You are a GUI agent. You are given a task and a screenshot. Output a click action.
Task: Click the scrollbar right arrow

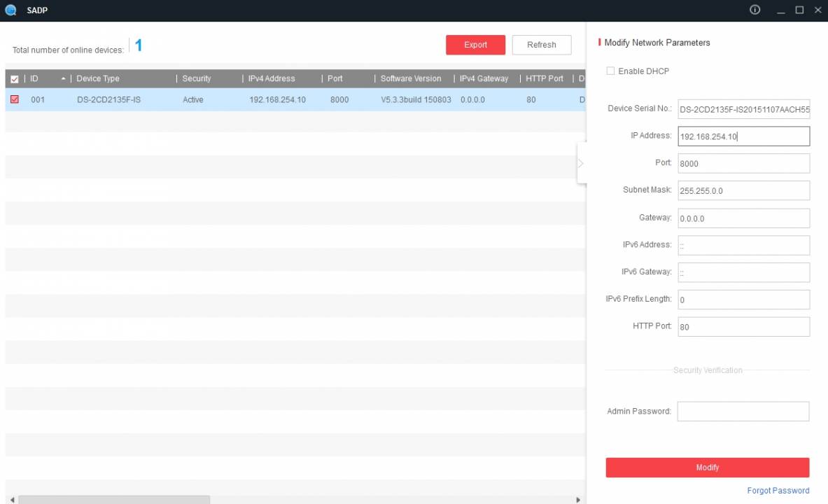point(578,500)
